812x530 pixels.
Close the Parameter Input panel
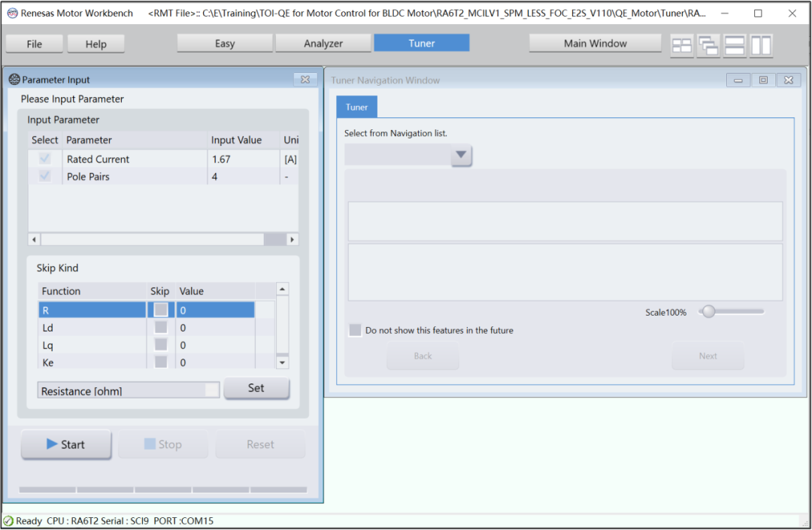tap(305, 79)
